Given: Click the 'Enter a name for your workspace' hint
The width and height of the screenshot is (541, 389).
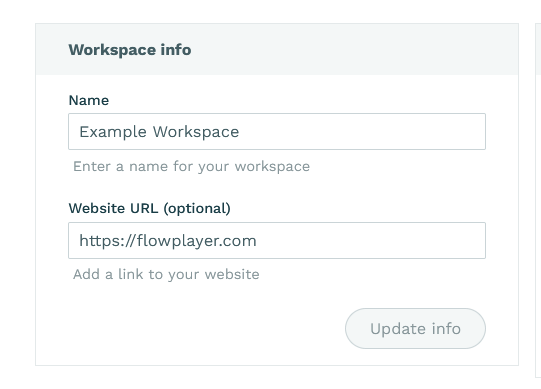Looking at the screenshot, I should [191, 167].
